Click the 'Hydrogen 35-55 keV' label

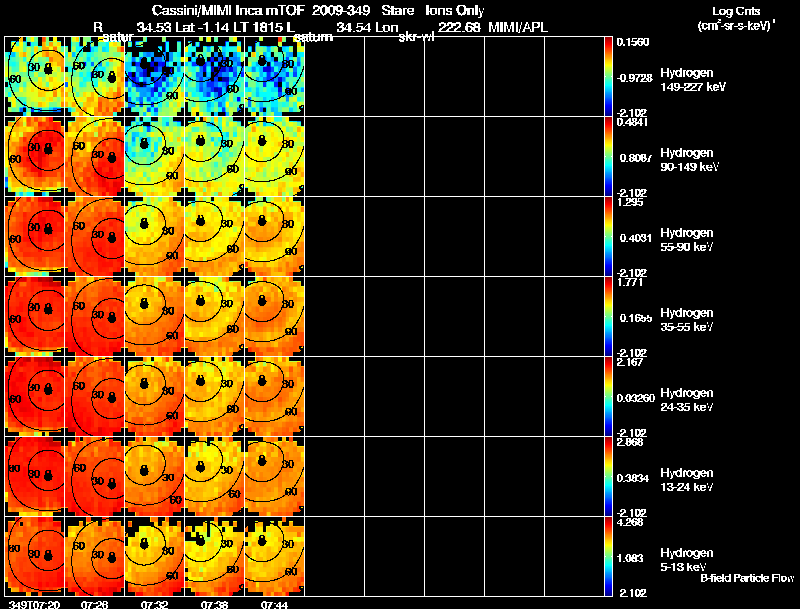tap(687, 320)
